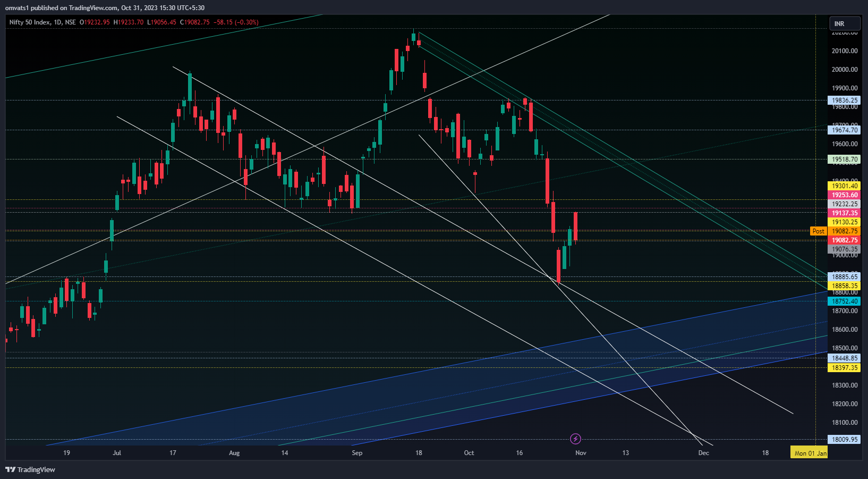
Task: Click the Oct label on time axis
Action: point(469,453)
